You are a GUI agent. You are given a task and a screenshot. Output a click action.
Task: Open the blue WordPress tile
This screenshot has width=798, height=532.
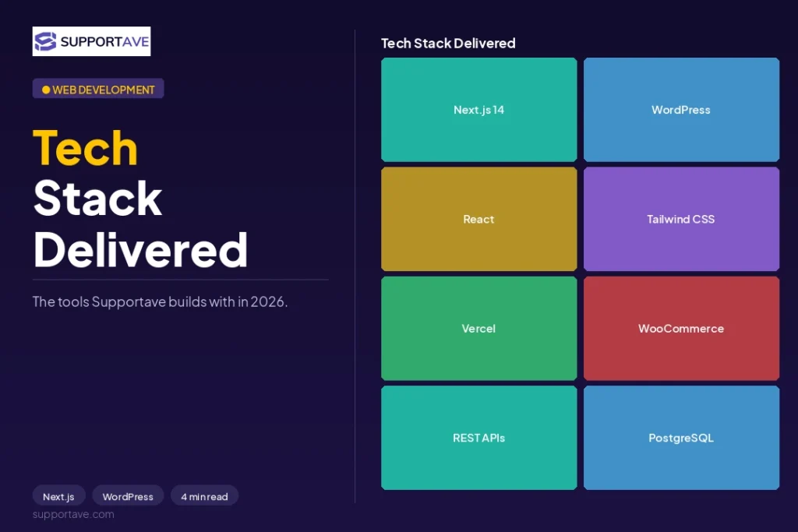(x=681, y=109)
